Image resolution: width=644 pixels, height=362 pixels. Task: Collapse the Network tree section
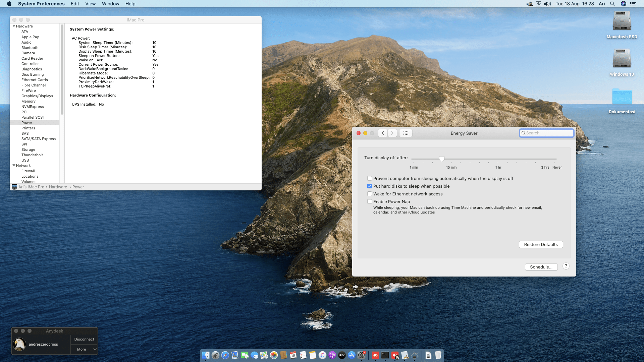[x=14, y=166]
